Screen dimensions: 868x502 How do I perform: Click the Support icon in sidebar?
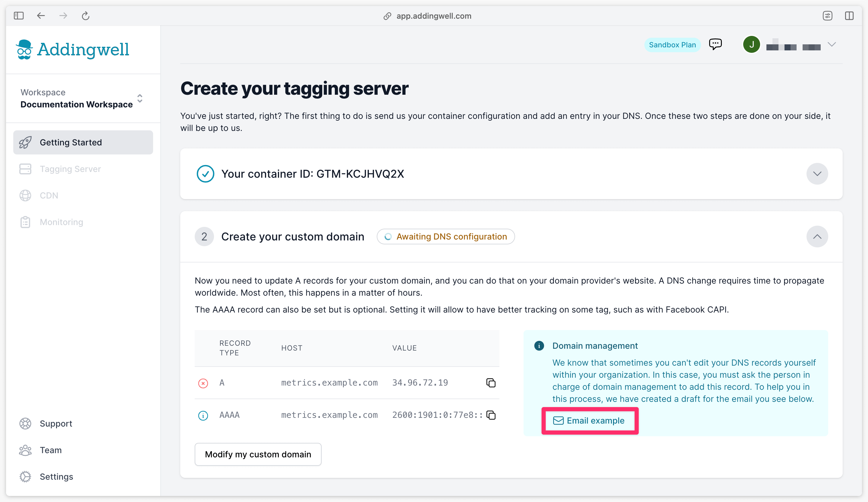tap(25, 423)
